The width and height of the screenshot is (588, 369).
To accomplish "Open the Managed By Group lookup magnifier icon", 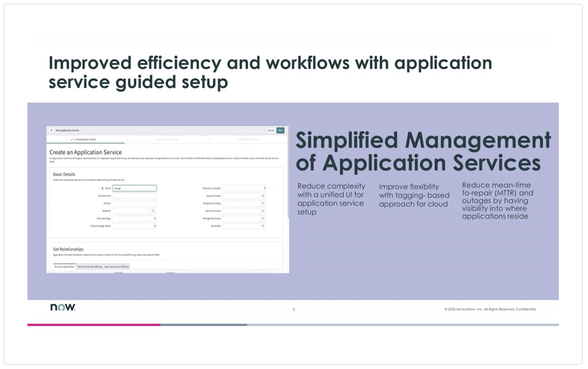I will 263,218.
